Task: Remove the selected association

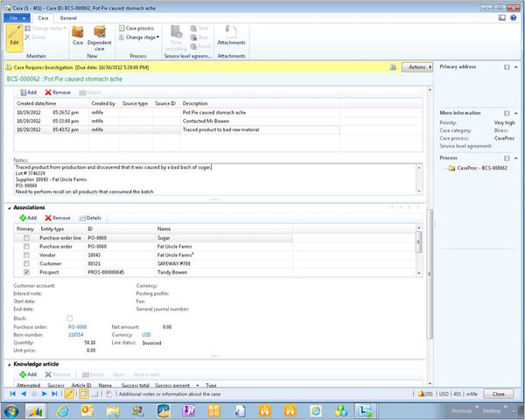Action: (59, 217)
